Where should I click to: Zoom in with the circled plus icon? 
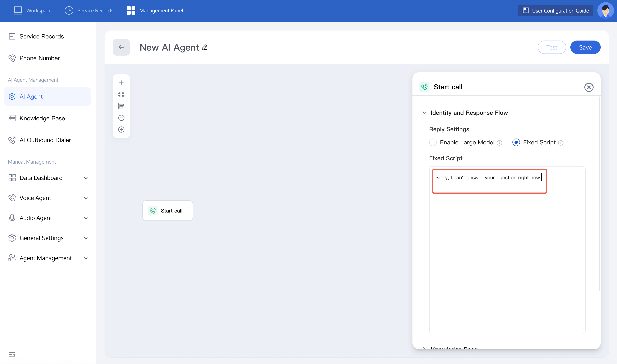pyautogui.click(x=121, y=130)
